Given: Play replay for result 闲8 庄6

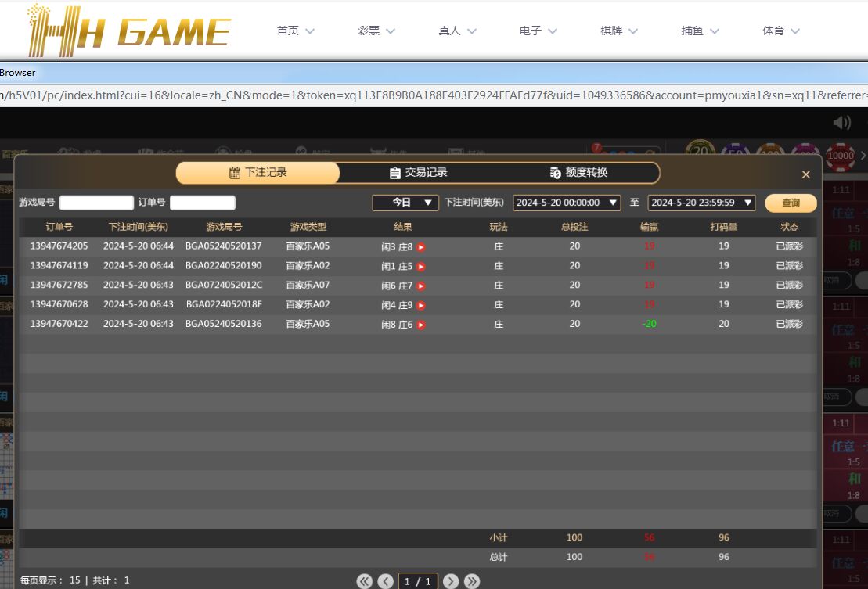Looking at the screenshot, I should click(421, 325).
